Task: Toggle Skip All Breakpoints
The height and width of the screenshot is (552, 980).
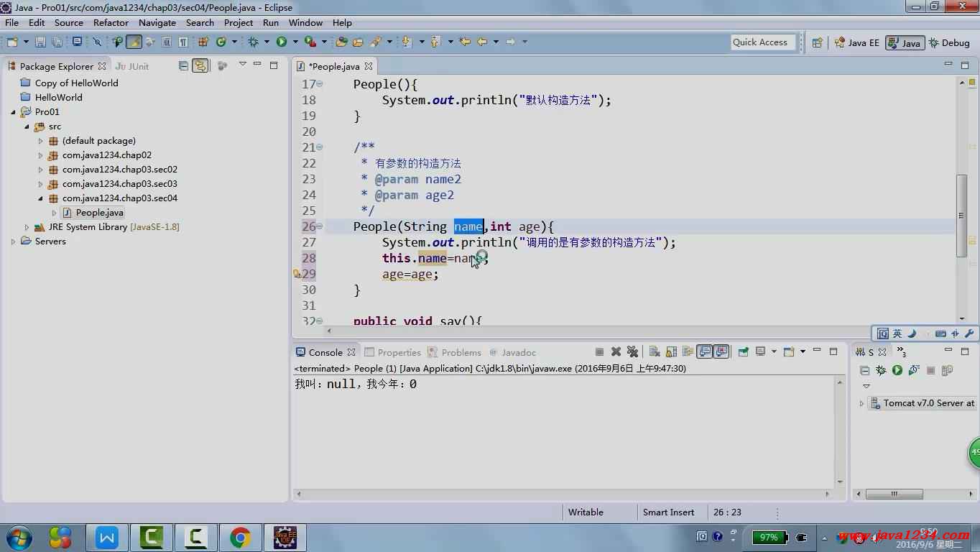Action: 97,42
